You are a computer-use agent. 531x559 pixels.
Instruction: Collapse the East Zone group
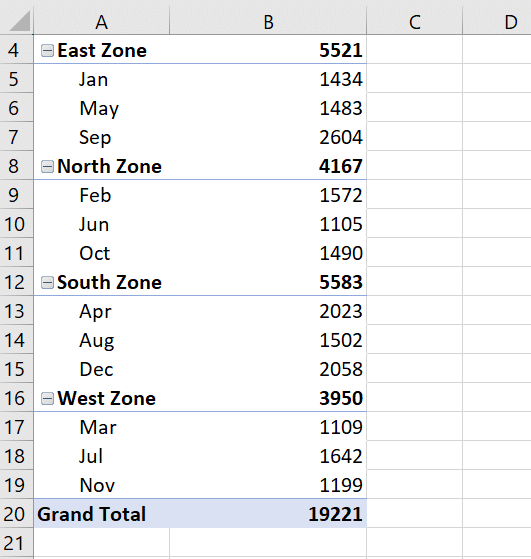pyautogui.click(x=47, y=51)
